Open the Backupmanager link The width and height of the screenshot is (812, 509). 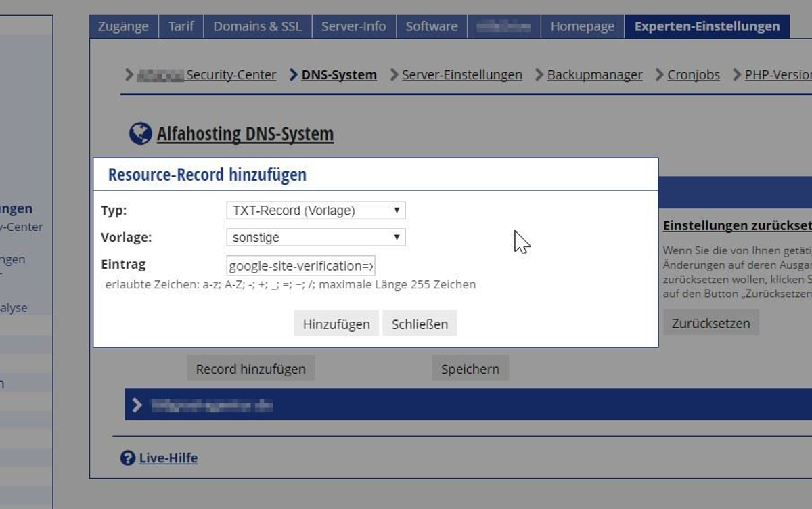pos(595,75)
